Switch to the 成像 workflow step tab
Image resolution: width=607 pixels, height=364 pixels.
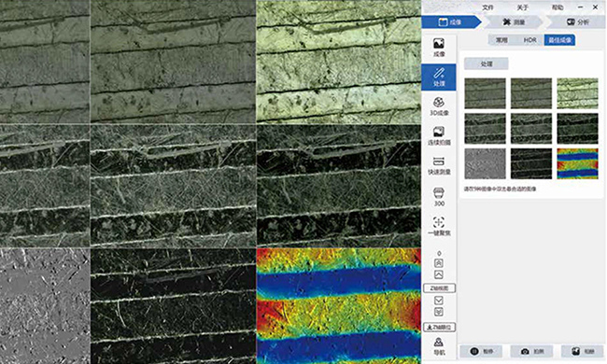tap(450, 22)
